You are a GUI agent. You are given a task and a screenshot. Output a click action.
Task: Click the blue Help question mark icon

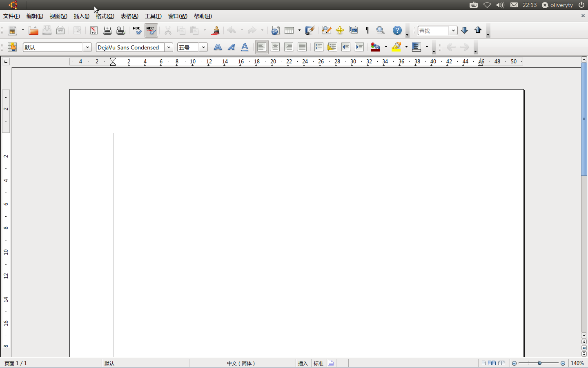point(397,30)
